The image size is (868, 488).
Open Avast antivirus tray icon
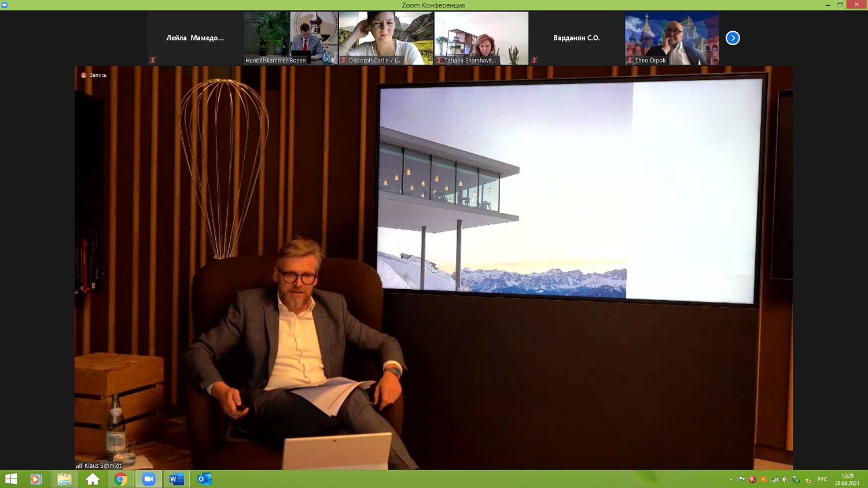pos(764,479)
